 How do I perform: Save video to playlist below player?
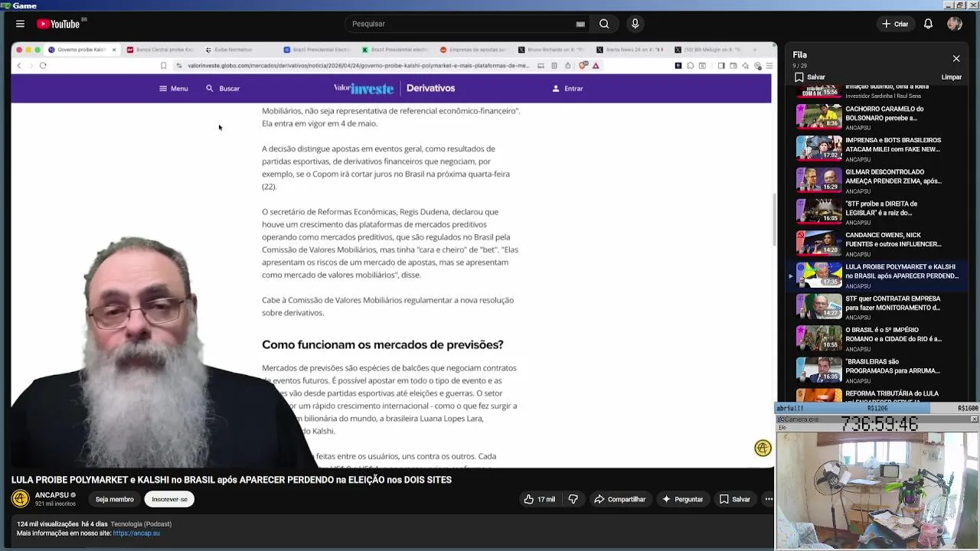point(735,499)
